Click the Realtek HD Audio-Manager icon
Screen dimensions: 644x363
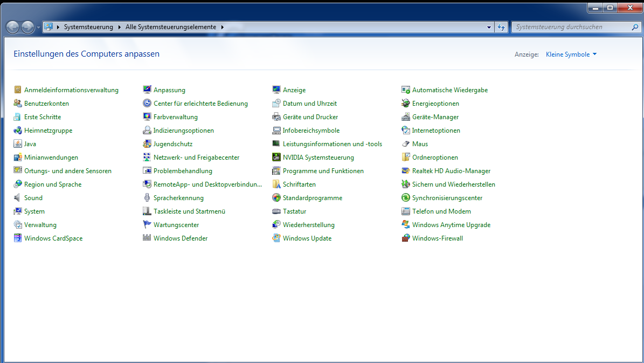406,170
